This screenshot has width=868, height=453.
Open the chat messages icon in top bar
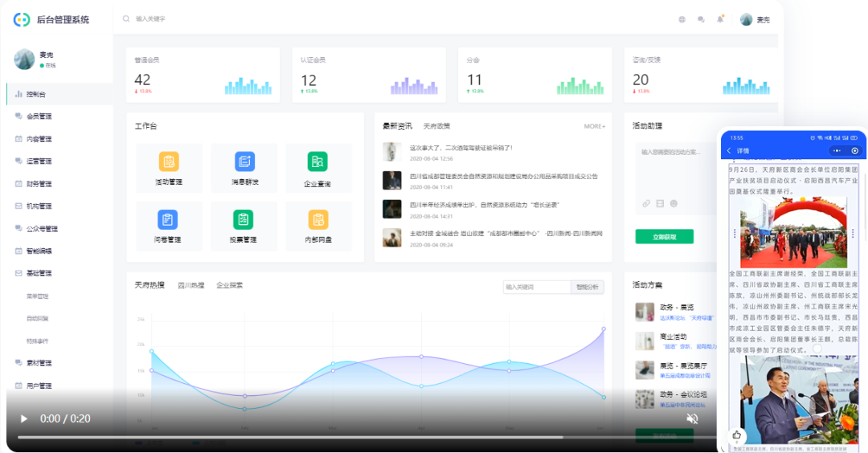coord(701,19)
